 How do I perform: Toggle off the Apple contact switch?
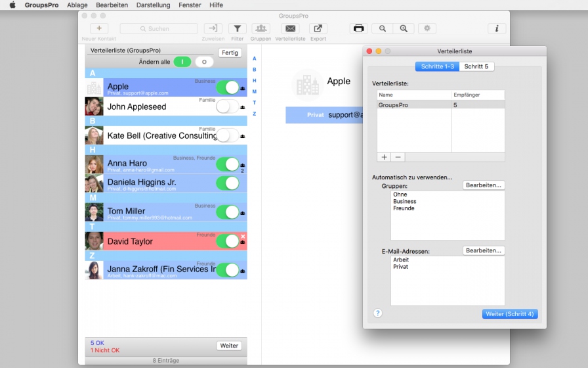[228, 87]
